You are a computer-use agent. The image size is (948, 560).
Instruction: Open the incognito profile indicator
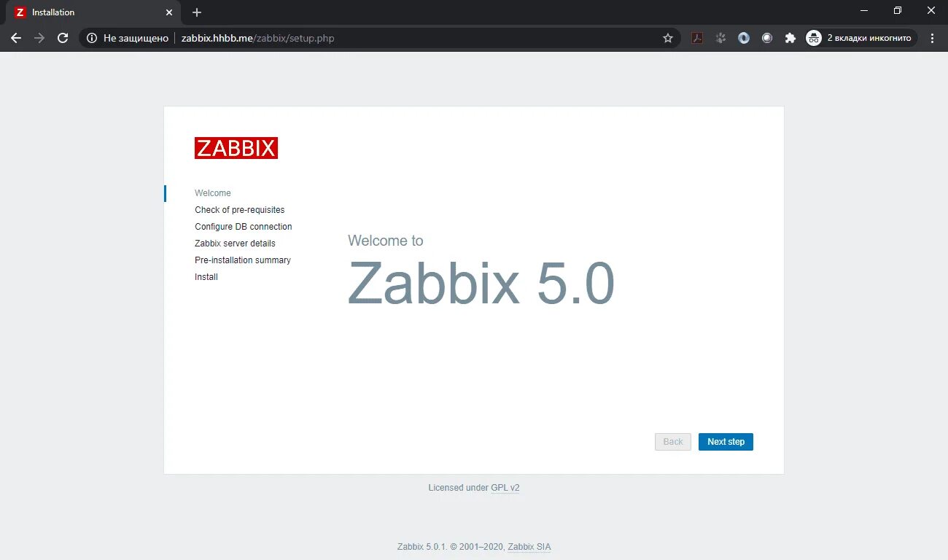(x=861, y=38)
